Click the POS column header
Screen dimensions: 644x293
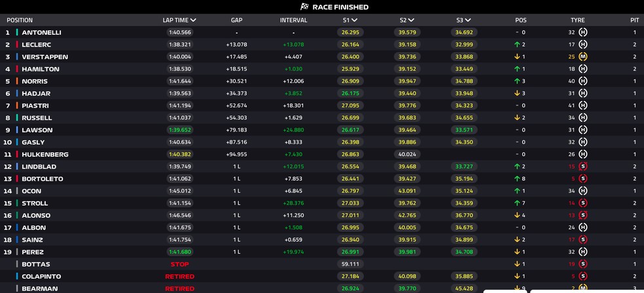click(521, 20)
